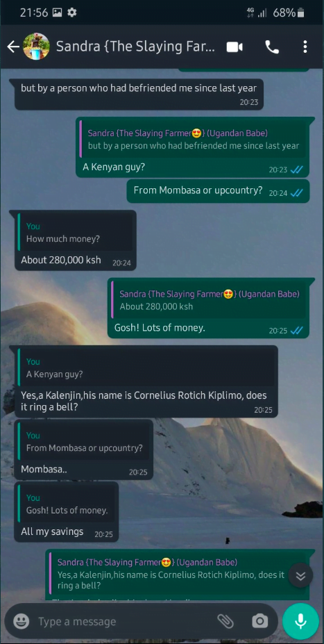
Task: Start a video call with Sandra
Action: point(235,47)
